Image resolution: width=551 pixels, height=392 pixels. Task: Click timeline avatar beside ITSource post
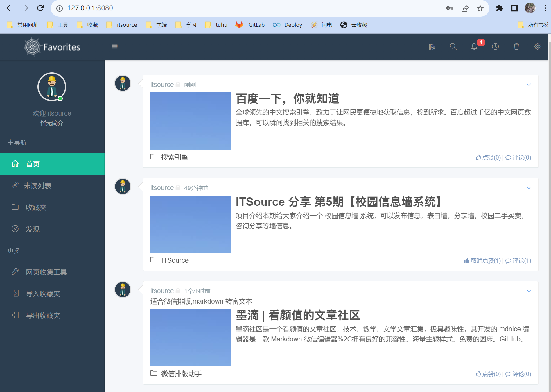[x=123, y=187]
